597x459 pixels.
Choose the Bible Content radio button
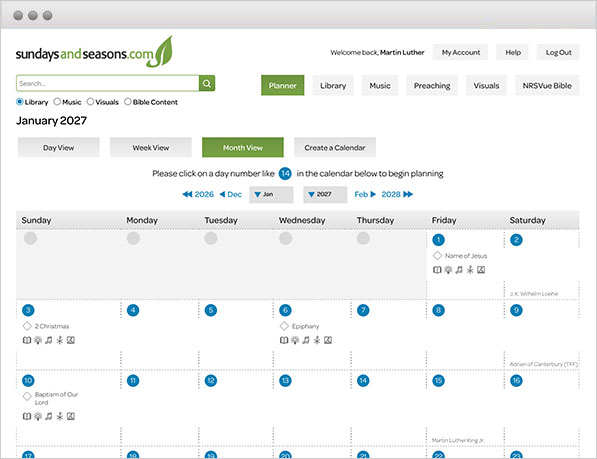tap(128, 102)
